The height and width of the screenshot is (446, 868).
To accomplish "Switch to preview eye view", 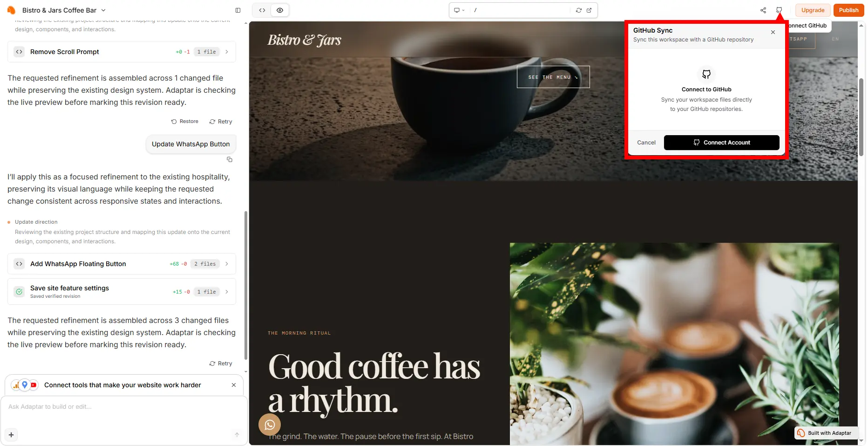I will (x=280, y=10).
